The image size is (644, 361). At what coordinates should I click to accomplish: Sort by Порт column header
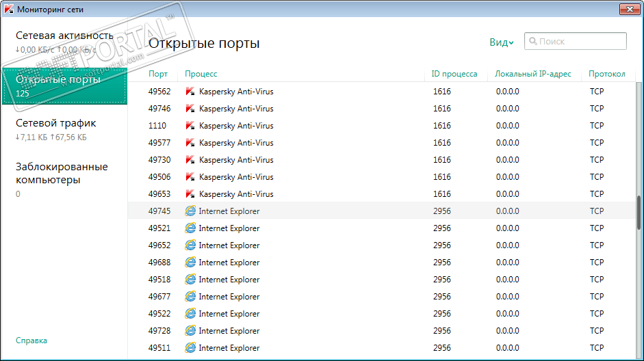(x=158, y=74)
